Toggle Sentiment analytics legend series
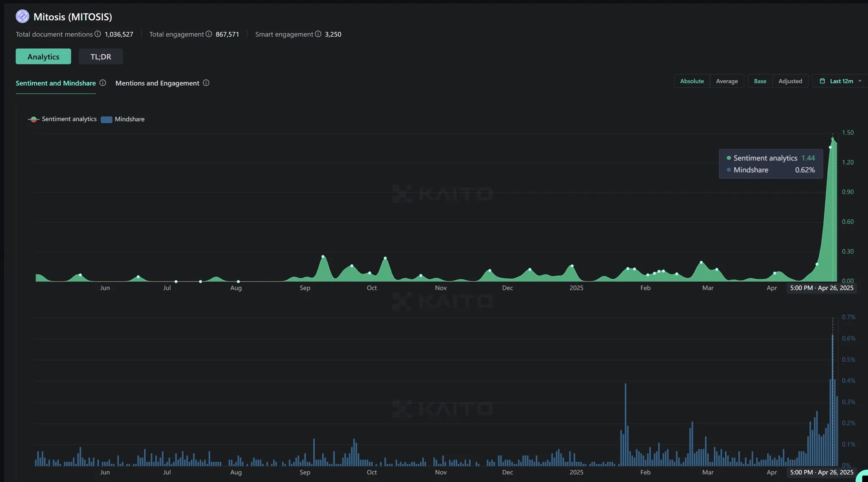 [62, 119]
